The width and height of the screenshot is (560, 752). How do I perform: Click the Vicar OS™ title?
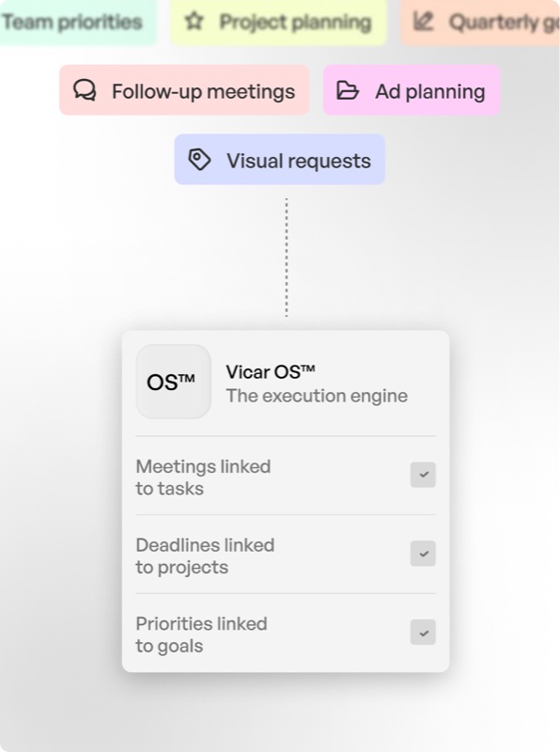pos(271,371)
